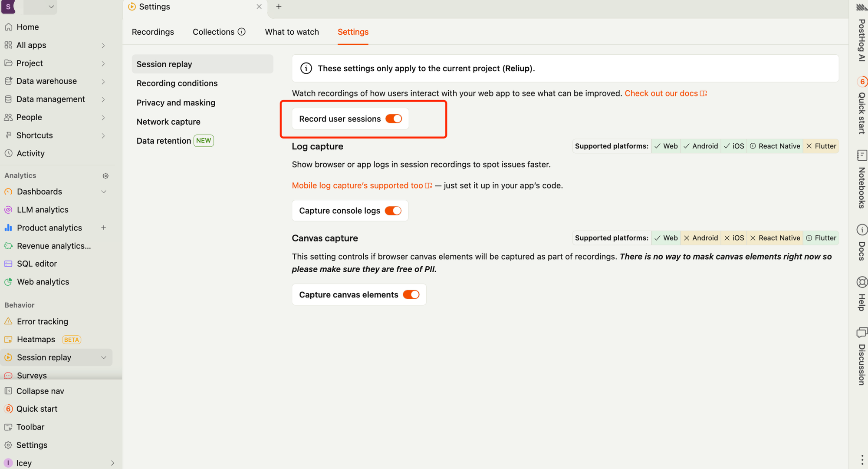Screen dimensions: 868x469
Task: Open the Notebooks side panel icon
Action: pyautogui.click(x=862, y=155)
